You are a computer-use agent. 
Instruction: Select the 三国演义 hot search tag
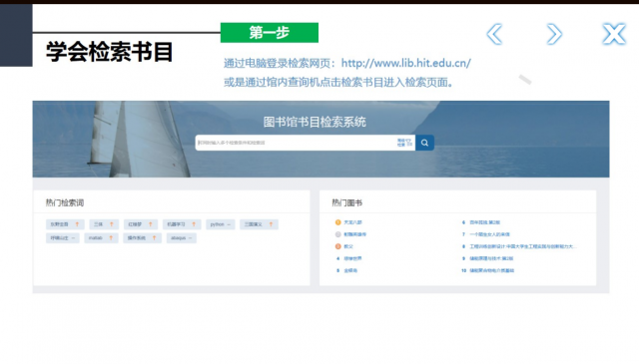click(259, 224)
